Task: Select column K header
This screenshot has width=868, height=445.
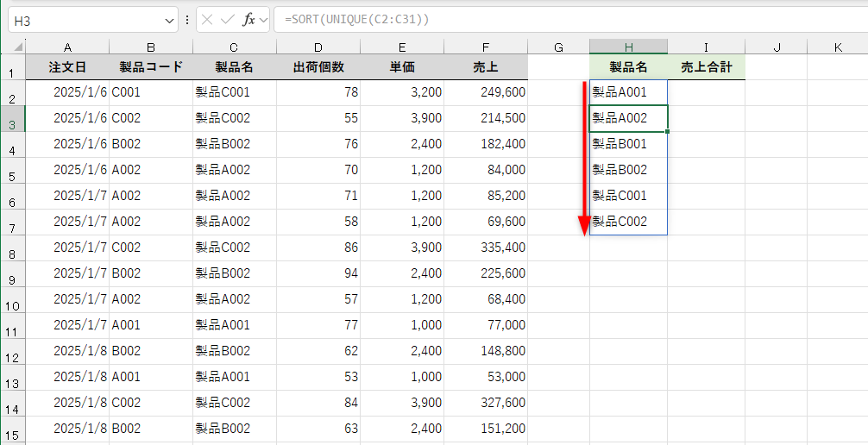Action: pyautogui.click(x=838, y=47)
